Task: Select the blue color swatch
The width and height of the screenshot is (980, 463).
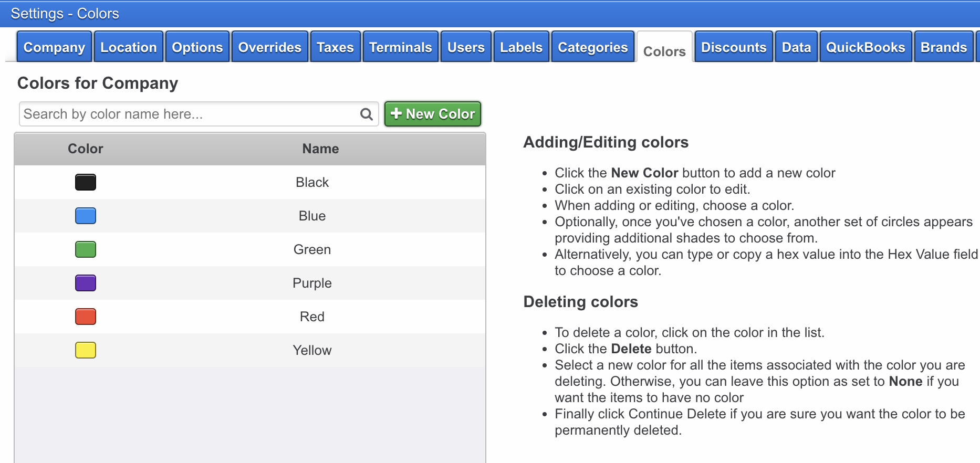Action: tap(86, 216)
